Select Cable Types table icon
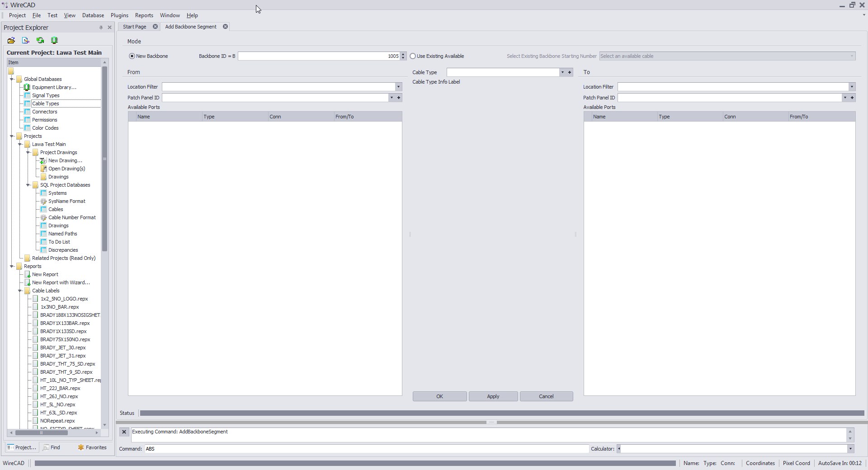 27,103
